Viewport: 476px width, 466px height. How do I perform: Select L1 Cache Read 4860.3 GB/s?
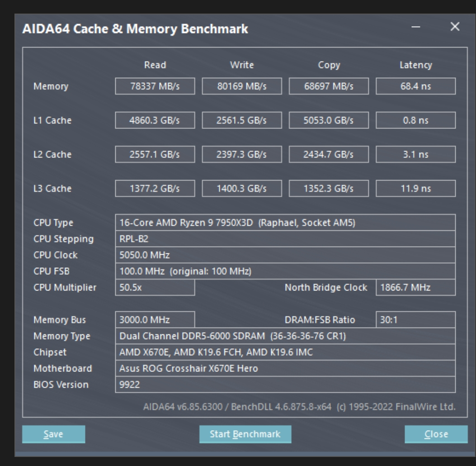(x=155, y=120)
